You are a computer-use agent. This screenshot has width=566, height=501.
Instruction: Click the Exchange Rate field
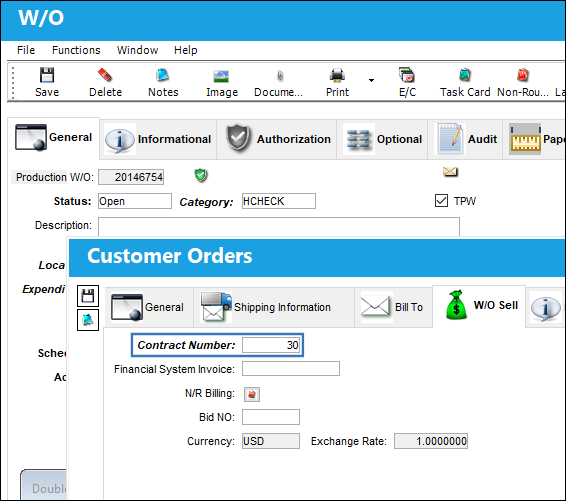(x=431, y=441)
